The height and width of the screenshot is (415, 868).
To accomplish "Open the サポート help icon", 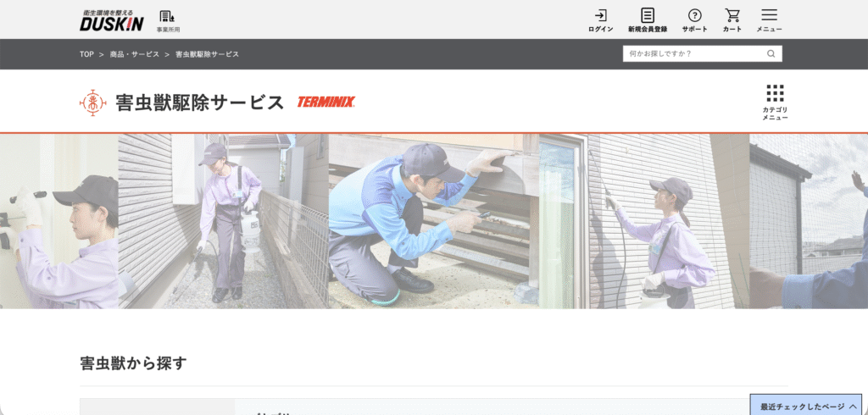I will (x=694, y=21).
